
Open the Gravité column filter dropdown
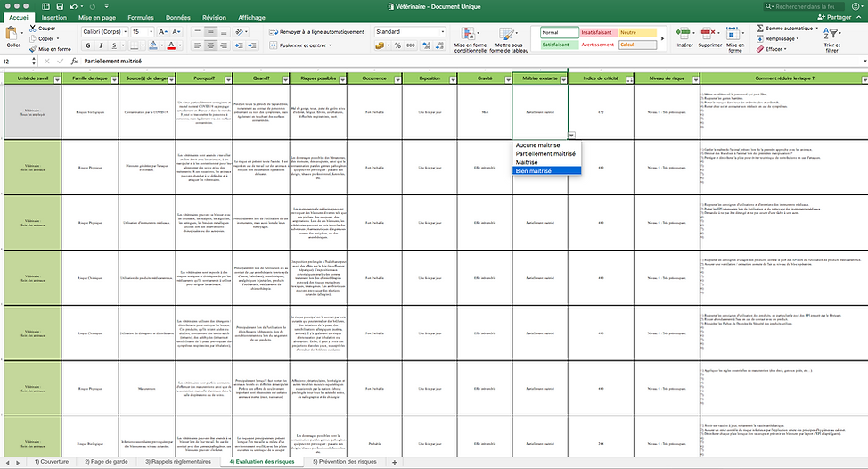click(x=508, y=79)
